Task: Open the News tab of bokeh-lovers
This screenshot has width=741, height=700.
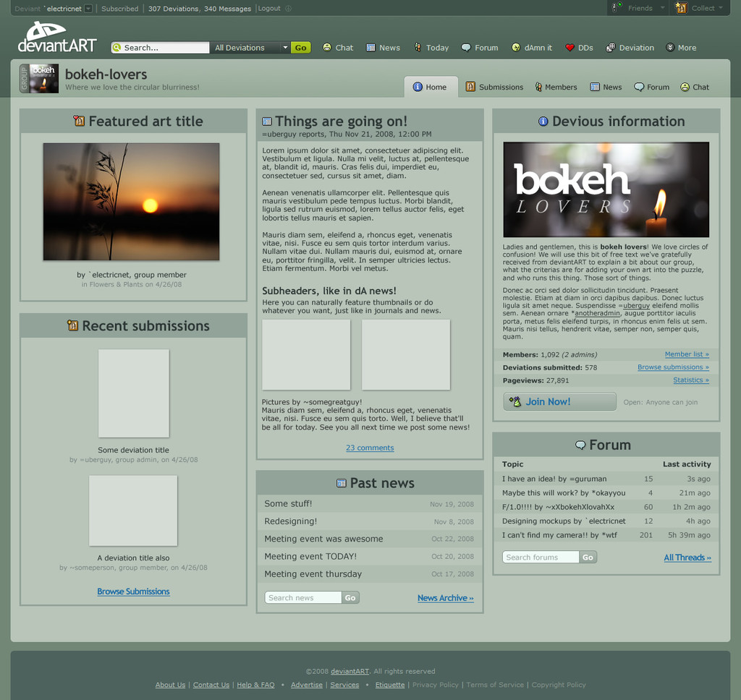Action: pyautogui.click(x=606, y=87)
